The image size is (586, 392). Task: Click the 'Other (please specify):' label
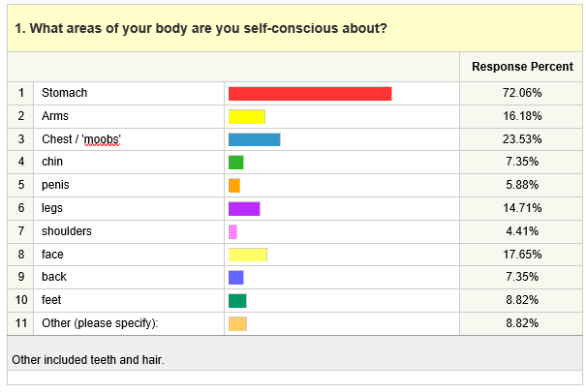click(x=100, y=323)
